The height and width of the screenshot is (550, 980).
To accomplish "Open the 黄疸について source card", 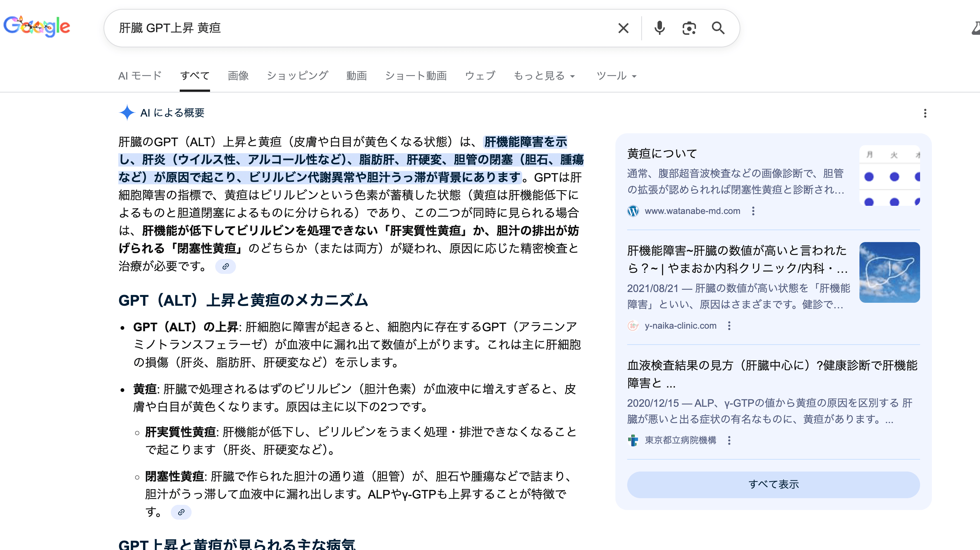I will (662, 153).
